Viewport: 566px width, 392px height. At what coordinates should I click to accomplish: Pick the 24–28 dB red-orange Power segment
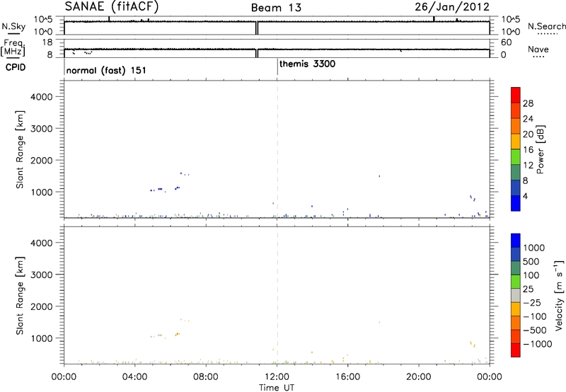point(516,110)
